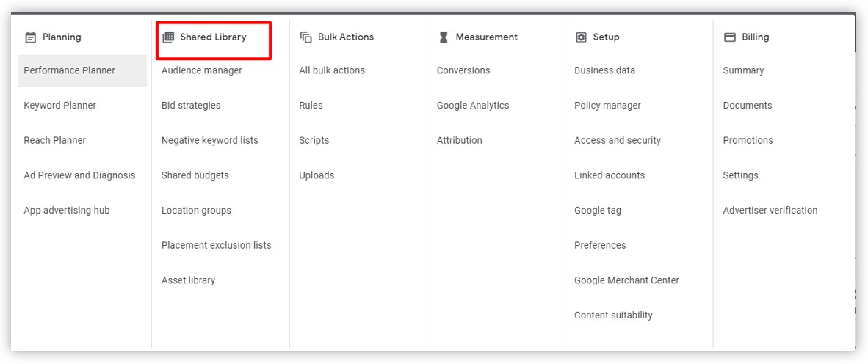Screen dimensions: 868x364
Task: Open Keyword Planner
Action: tap(59, 105)
